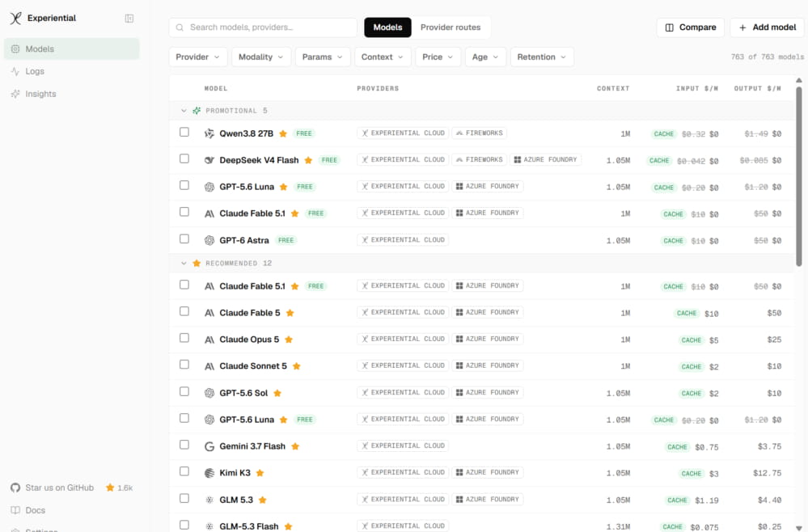Click the star next to GPT-5.6 Sol
808x532 pixels.
point(277,393)
